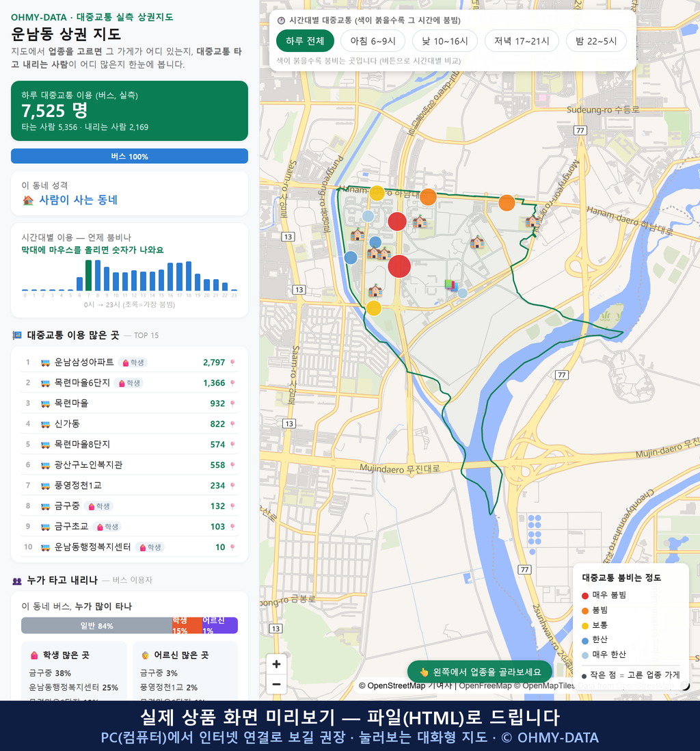Viewport: 700px width, 751px height.
Task: Click the 학생 tag on the 금구초교 row
Action: pos(107,527)
